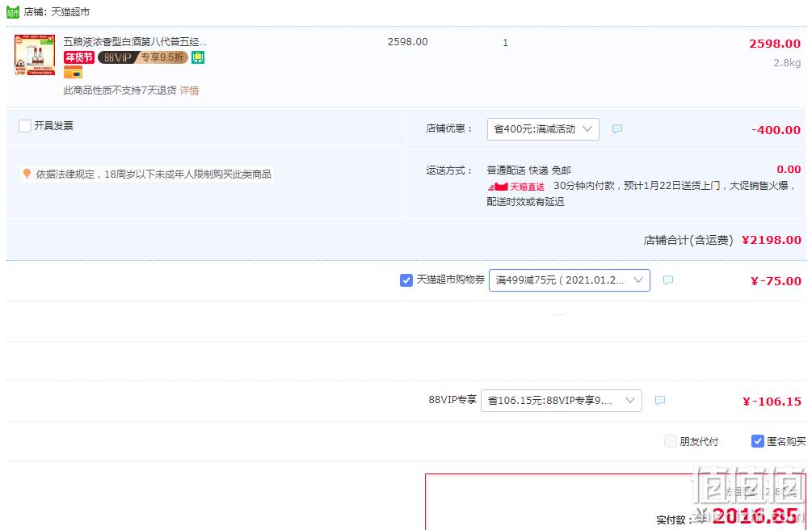Click the shipping fee 0.00 amount
Screen dimensions: 812x530
click(x=789, y=170)
